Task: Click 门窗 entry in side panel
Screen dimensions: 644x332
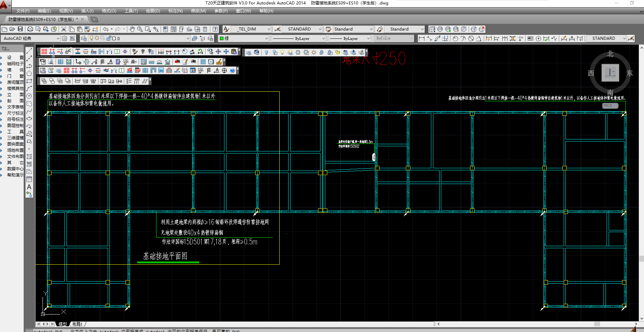Action: point(15,76)
